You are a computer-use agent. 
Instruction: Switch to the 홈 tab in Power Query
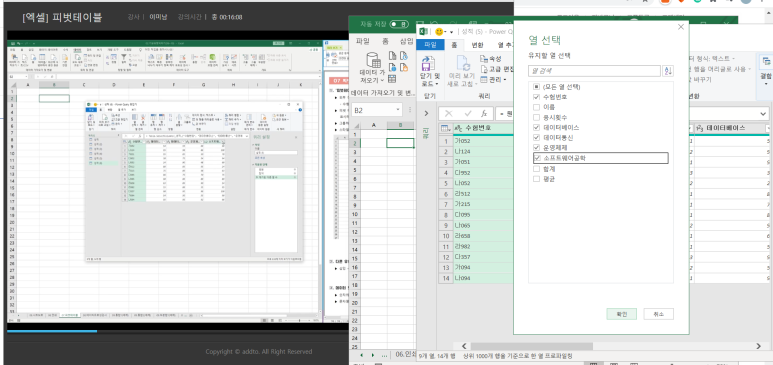tap(454, 45)
